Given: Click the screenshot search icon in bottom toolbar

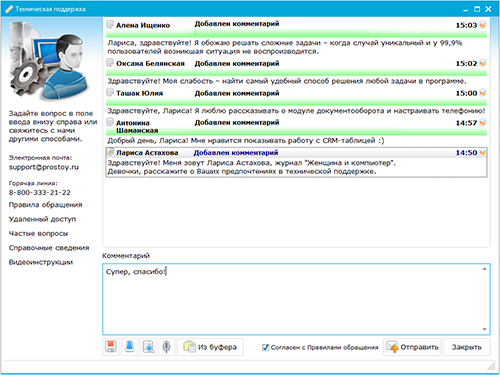Looking at the screenshot, I should click(x=148, y=347).
